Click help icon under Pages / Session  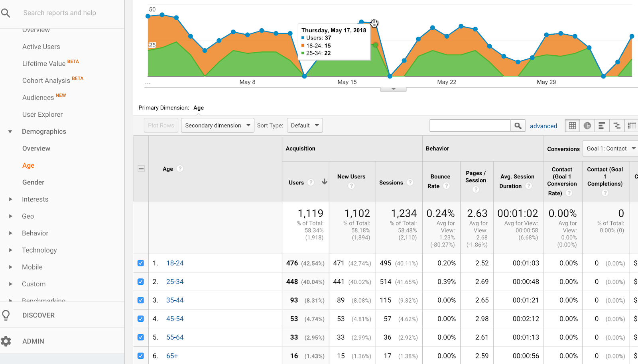click(x=476, y=190)
